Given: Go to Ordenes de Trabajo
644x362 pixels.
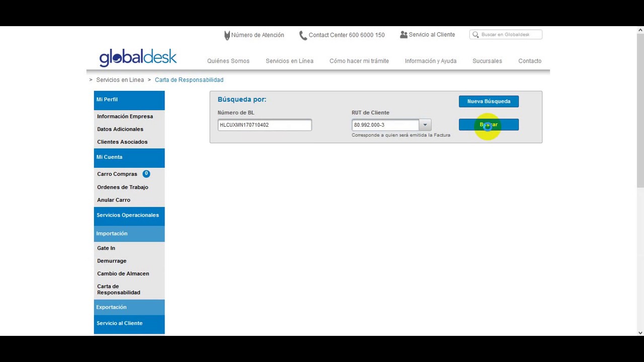Looking at the screenshot, I should click(x=123, y=187).
